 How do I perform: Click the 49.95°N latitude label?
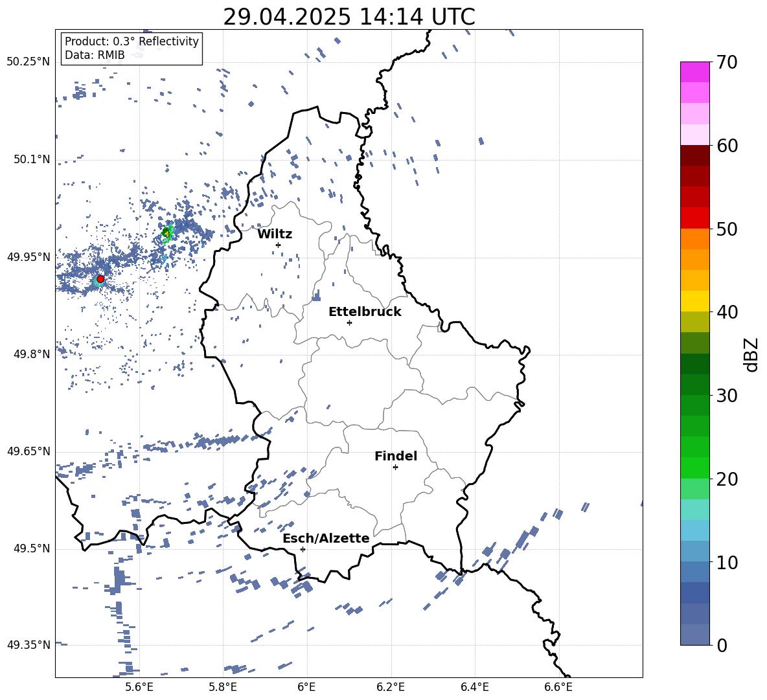(x=29, y=257)
